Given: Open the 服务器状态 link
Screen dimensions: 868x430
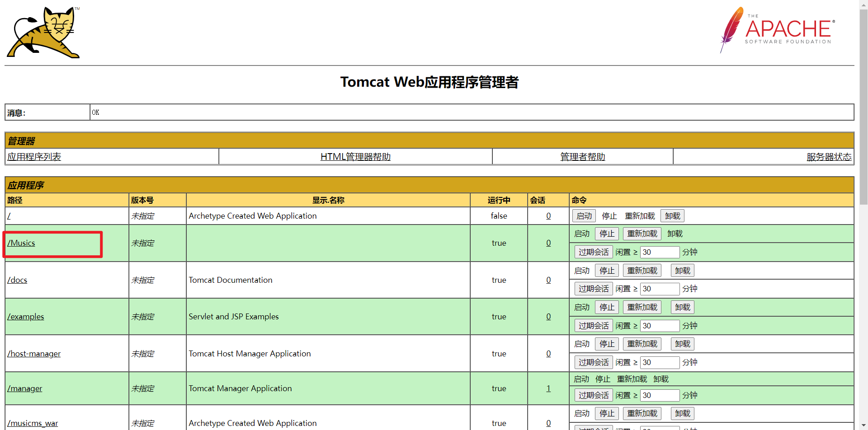Looking at the screenshot, I should tap(829, 157).
